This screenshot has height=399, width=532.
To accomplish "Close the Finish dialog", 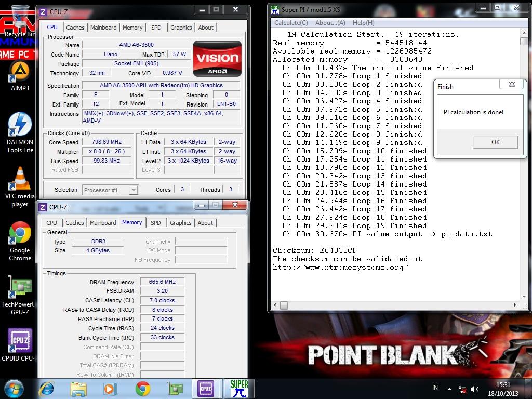I will click(512, 85).
